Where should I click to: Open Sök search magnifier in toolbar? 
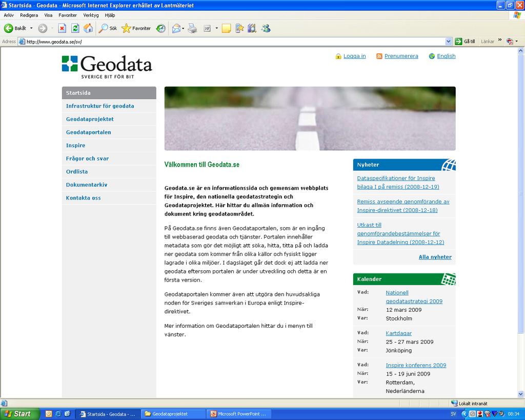pyautogui.click(x=108, y=29)
